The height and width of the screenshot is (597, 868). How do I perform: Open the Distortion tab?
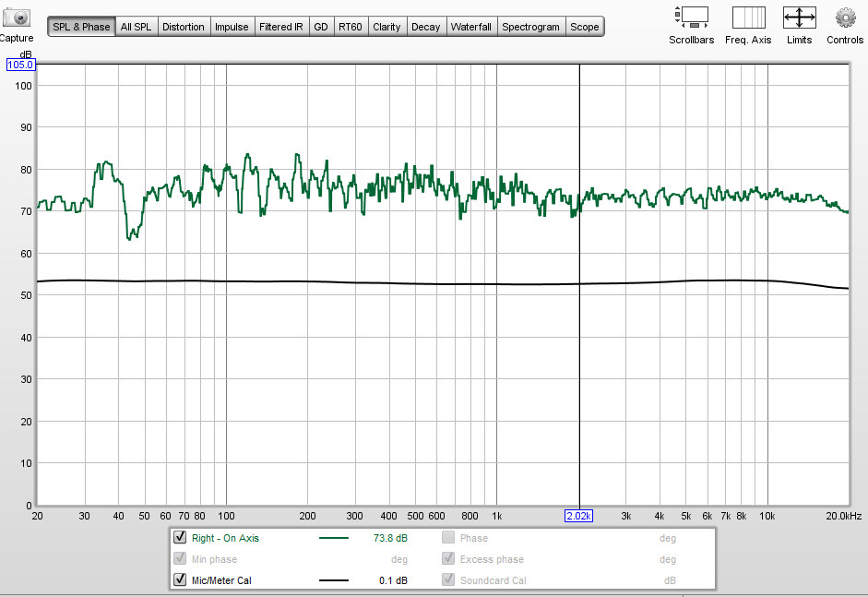(x=184, y=27)
